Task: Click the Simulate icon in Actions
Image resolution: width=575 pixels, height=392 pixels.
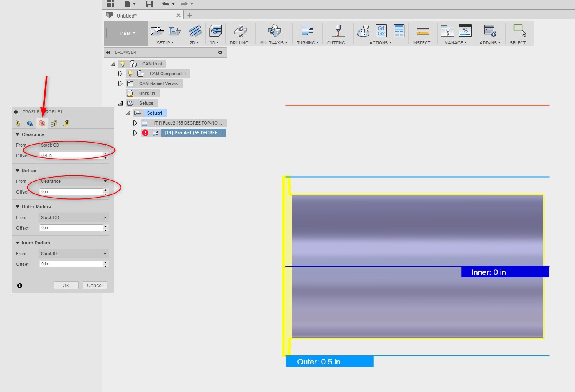Action: 364,31
